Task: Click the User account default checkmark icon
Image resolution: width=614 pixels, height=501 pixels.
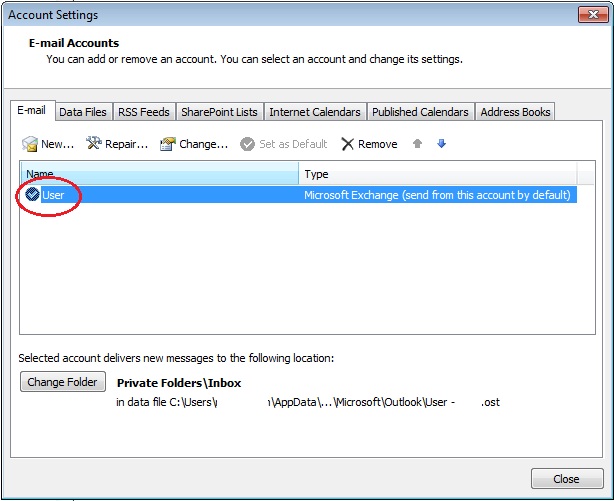Action: [x=32, y=194]
